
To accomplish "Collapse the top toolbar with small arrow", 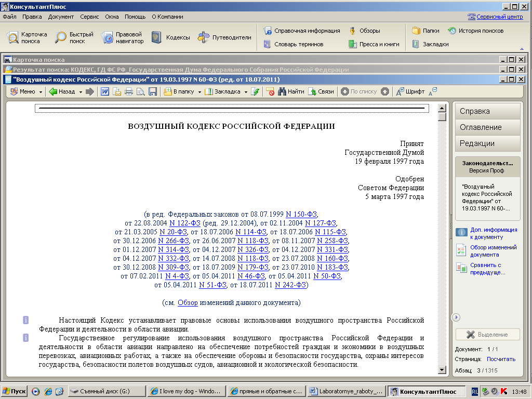I will click(x=522, y=48).
